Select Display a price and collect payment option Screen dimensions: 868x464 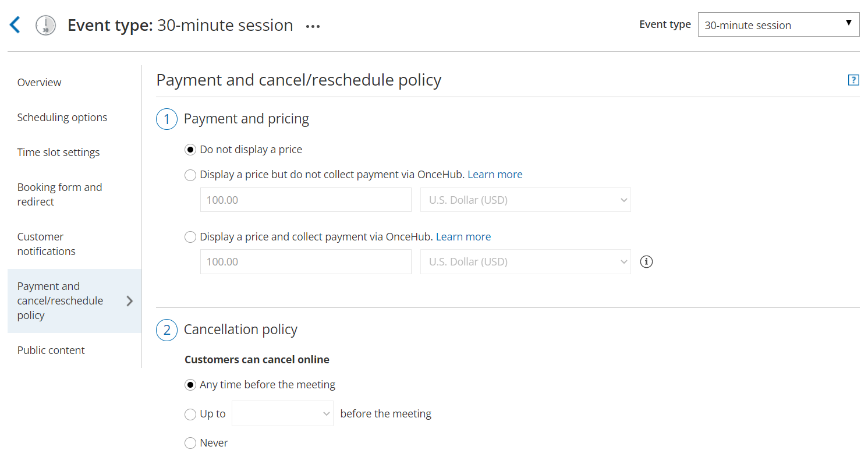[190, 237]
